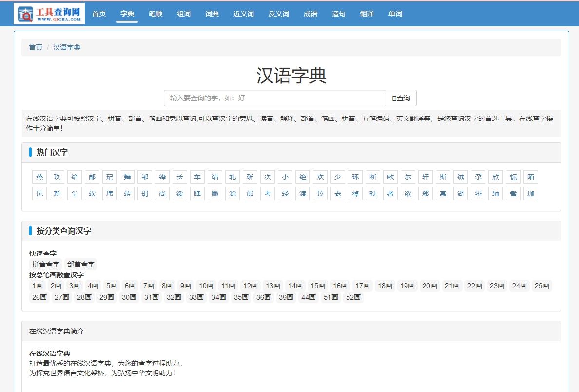
Task: Open the hot character 环
Action: pos(355,177)
